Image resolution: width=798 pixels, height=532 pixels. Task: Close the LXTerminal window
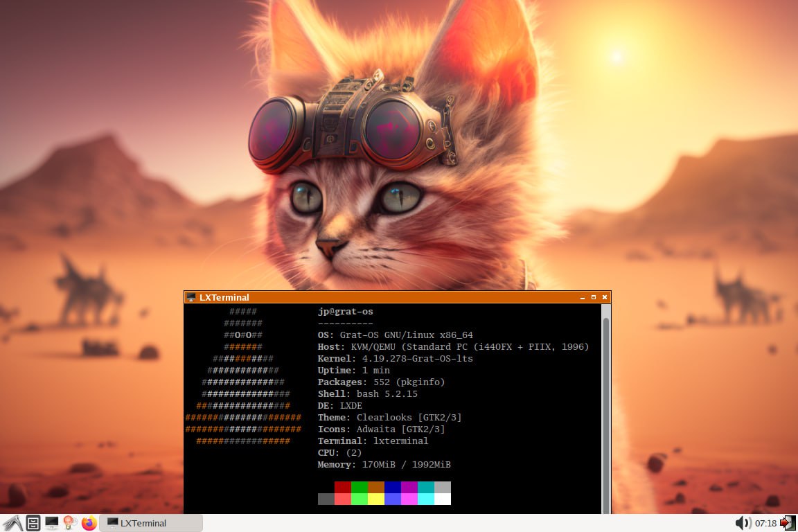[x=605, y=297]
